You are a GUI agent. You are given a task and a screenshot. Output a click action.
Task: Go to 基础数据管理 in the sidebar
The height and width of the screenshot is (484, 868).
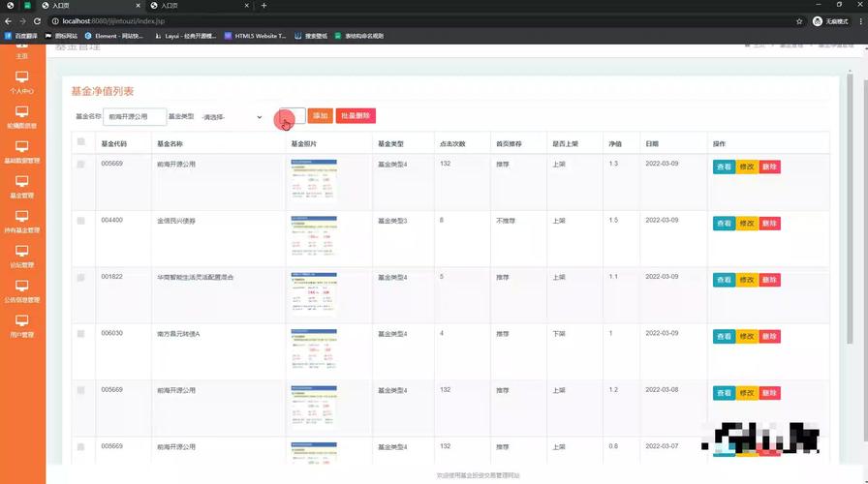[21, 151]
